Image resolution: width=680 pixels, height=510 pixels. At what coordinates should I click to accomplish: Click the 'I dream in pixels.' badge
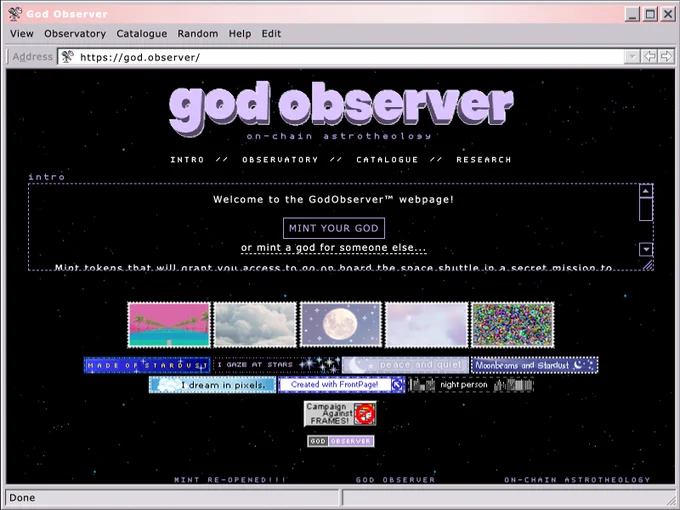(212, 385)
